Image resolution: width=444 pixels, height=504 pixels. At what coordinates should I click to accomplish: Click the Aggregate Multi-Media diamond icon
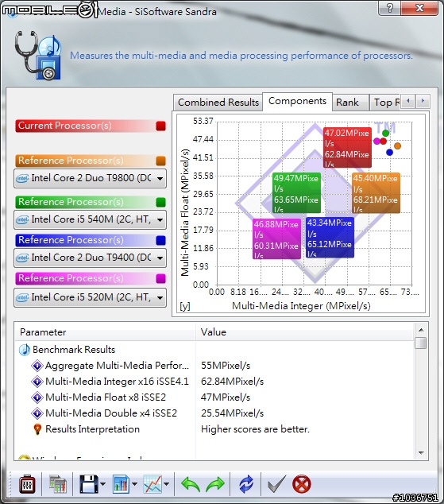point(37,366)
